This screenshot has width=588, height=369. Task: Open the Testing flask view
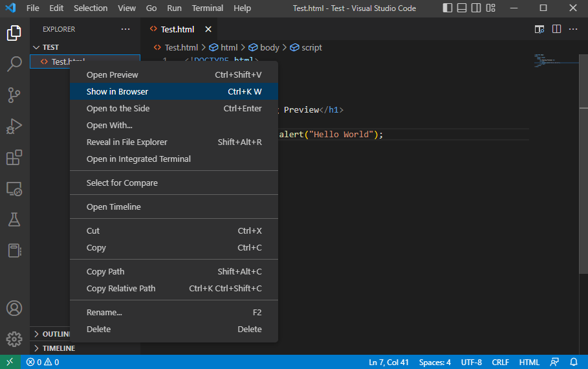14,219
